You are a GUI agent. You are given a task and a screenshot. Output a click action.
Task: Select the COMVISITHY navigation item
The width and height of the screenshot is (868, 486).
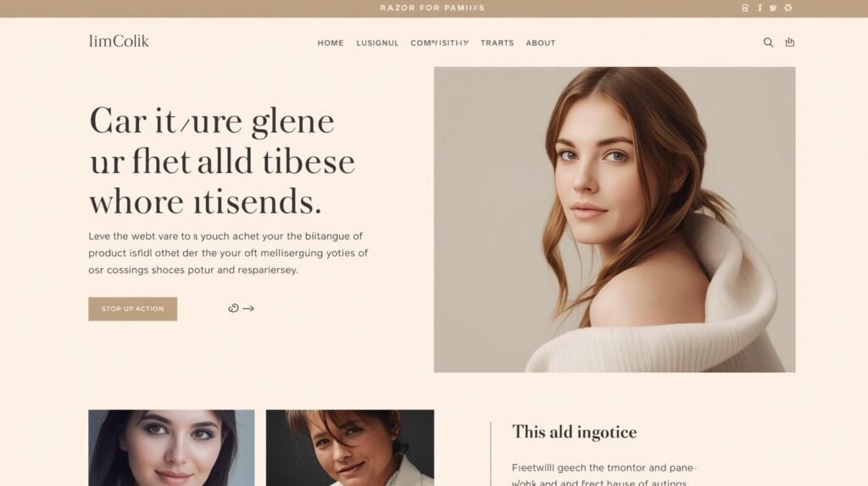[x=440, y=42]
